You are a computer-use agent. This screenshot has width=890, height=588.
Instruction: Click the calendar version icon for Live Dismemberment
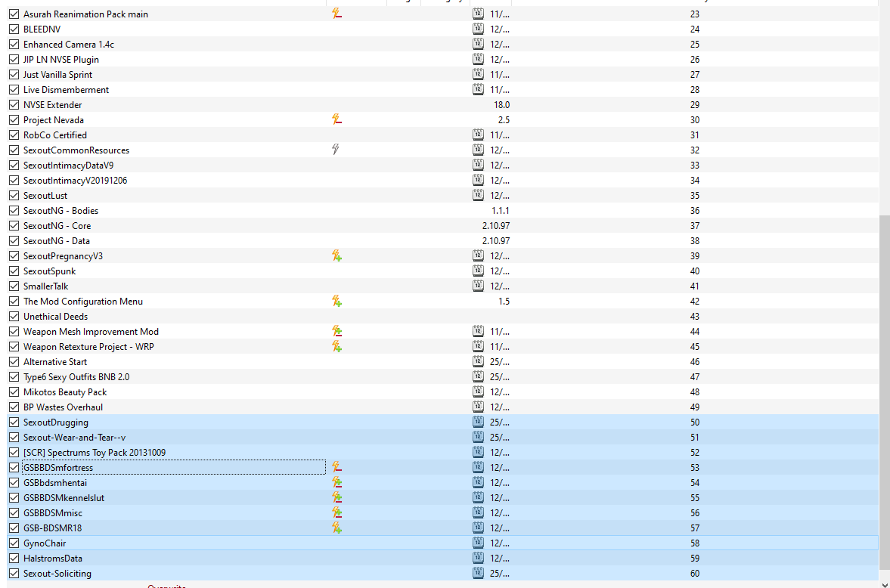478,90
